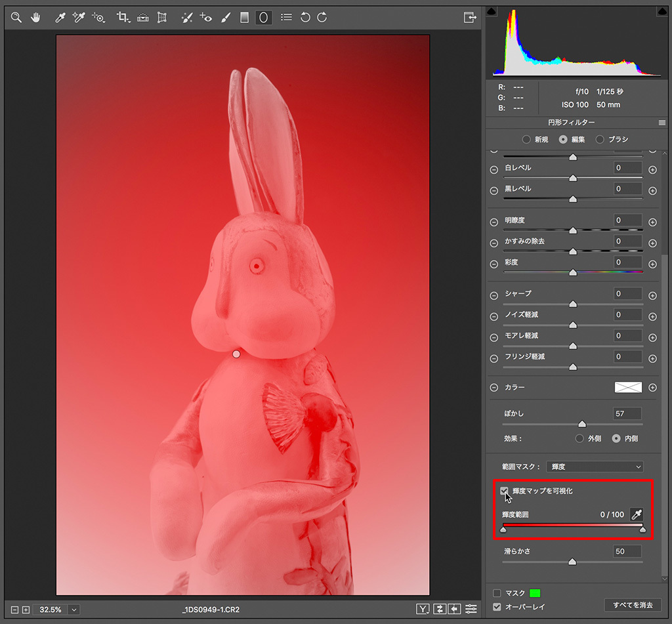Screen dimensions: 672x624
Task: Swap before and after settings
Action: coord(439,609)
